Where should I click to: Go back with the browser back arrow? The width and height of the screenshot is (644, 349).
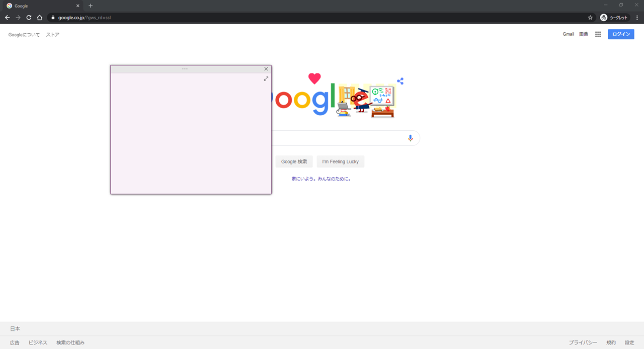point(7,18)
